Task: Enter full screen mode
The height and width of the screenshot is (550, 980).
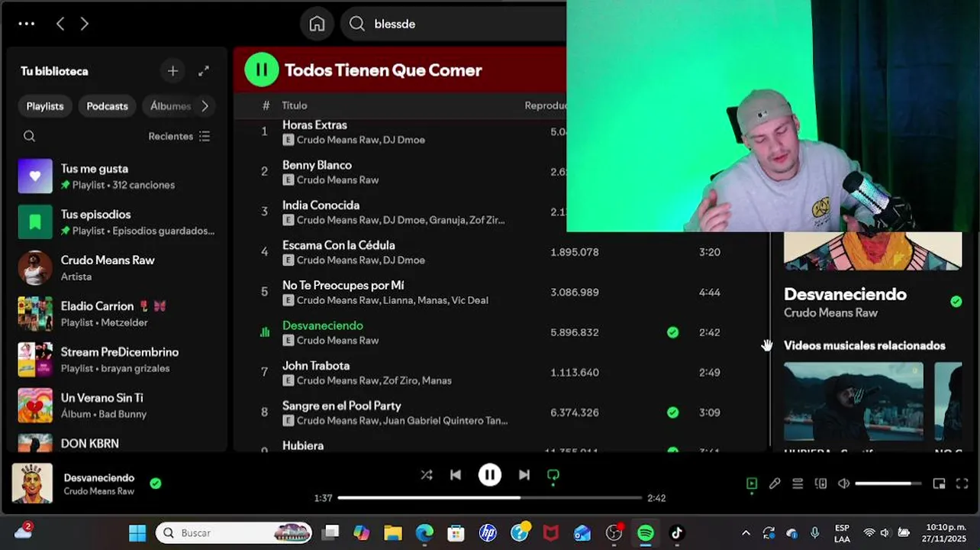Action: (962, 484)
